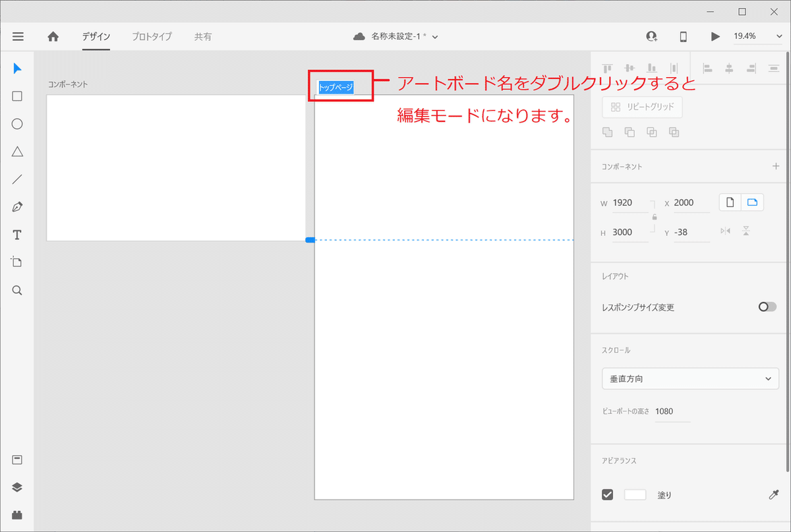Click ビューポートの高さ field 1080

click(x=673, y=411)
